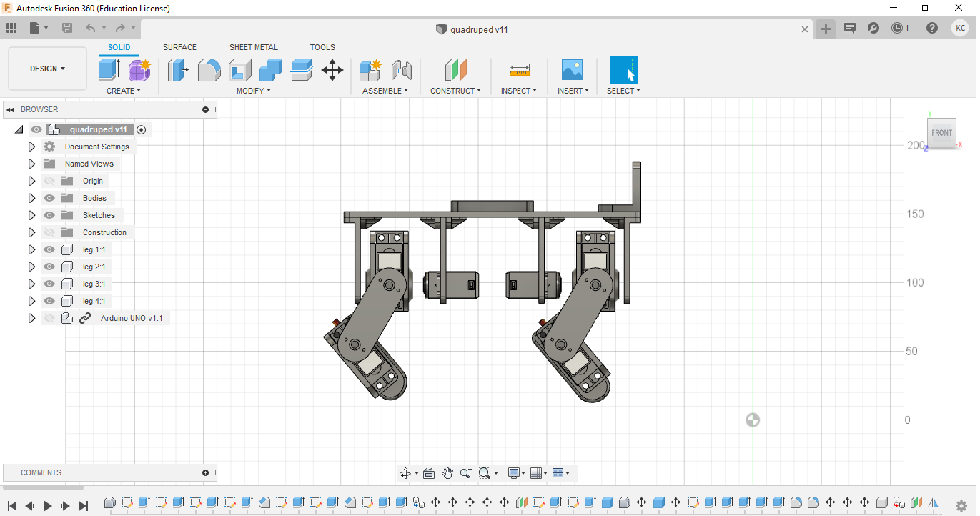This screenshot has width=980, height=516.
Task: Jump to timeline beginning
Action: (x=12, y=505)
